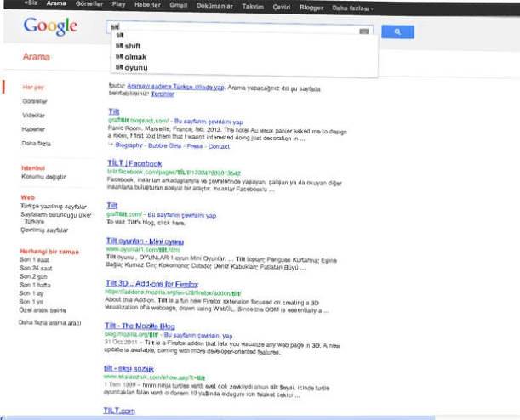Filter results to 'Son 1 ay'
Viewport: 520px width, 420px height.
coord(31,293)
